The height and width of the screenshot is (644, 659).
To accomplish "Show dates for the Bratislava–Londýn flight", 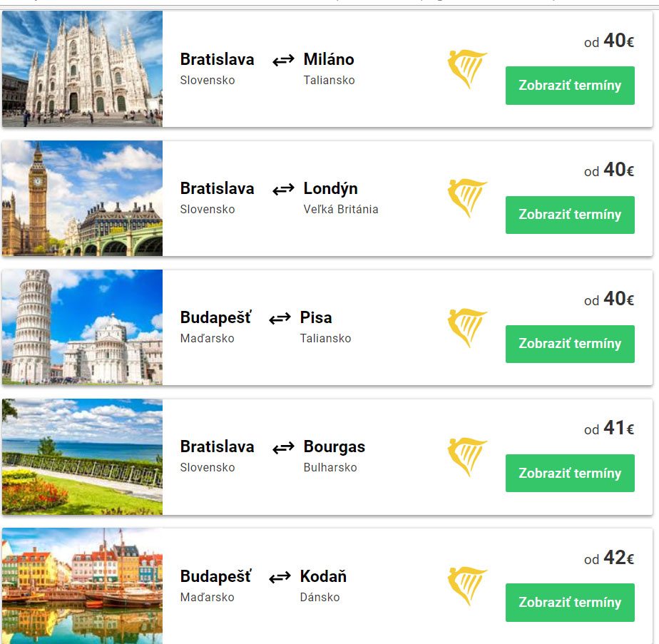I will 570,215.
